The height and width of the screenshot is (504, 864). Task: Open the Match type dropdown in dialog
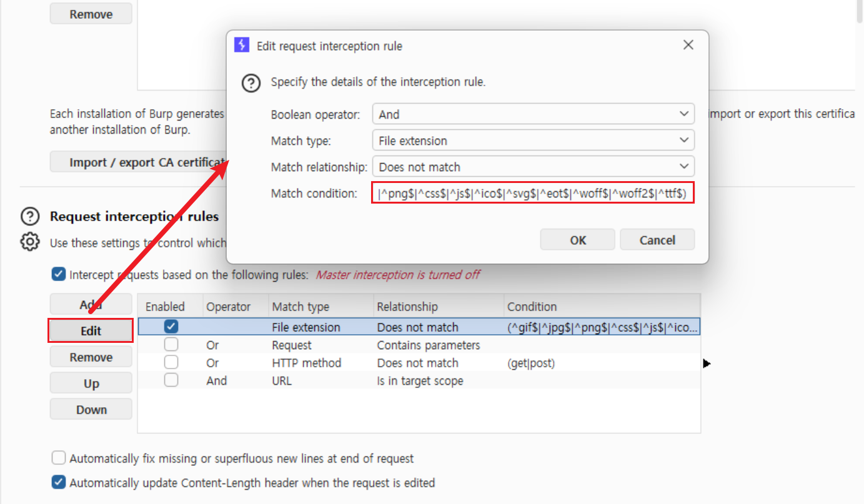point(533,141)
